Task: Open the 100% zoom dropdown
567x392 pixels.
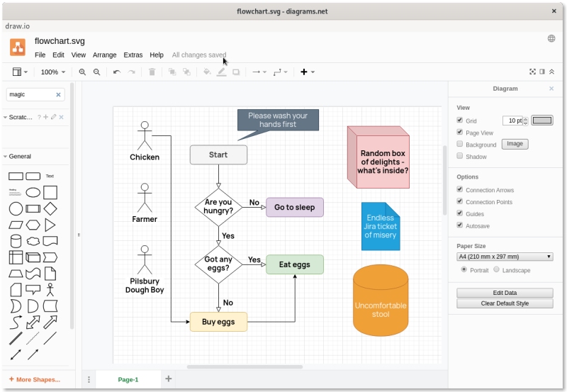Action: coord(52,72)
